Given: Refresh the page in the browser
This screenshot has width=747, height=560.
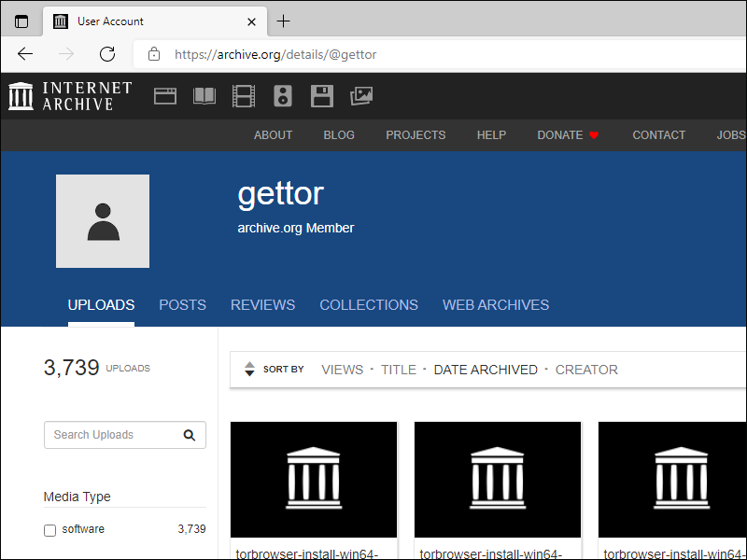Looking at the screenshot, I should tap(107, 54).
